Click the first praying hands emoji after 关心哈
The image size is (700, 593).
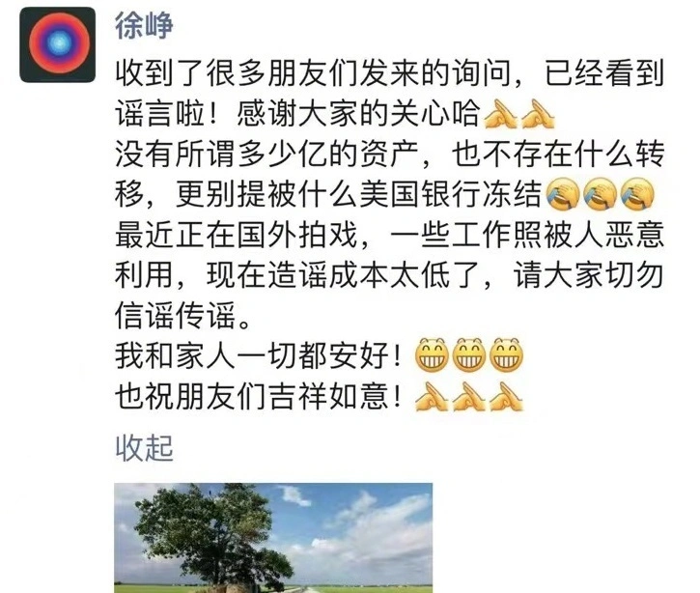501,114
